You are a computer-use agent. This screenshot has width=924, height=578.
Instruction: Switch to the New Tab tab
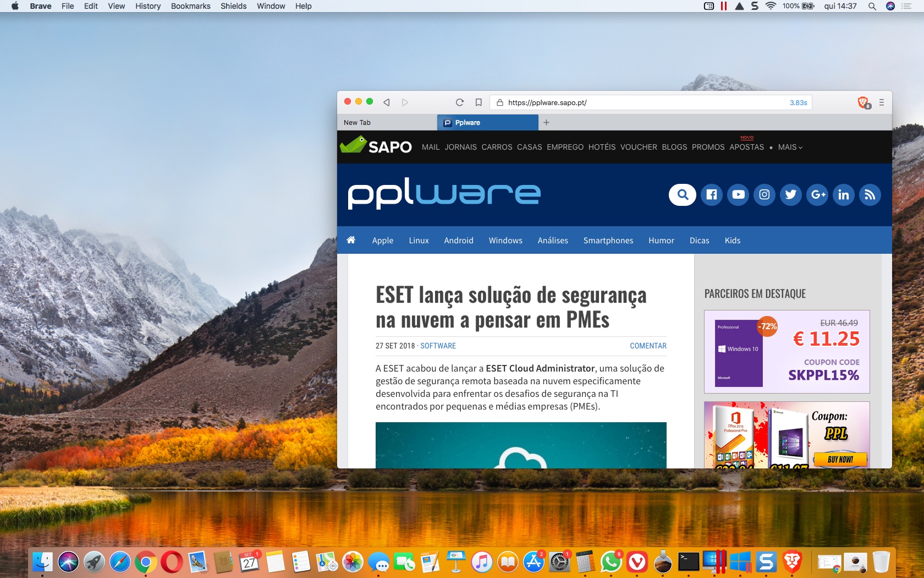point(387,122)
